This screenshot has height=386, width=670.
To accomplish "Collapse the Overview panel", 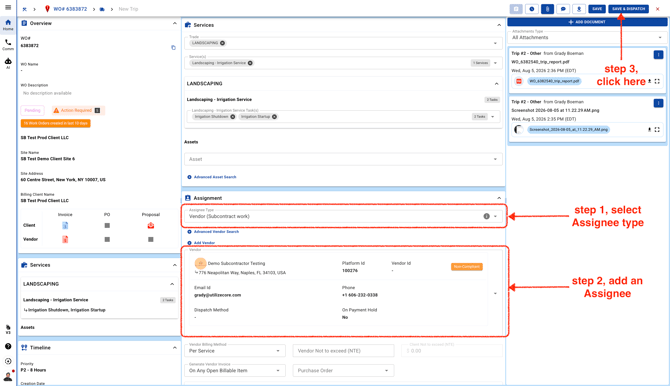I will coord(174,24).
